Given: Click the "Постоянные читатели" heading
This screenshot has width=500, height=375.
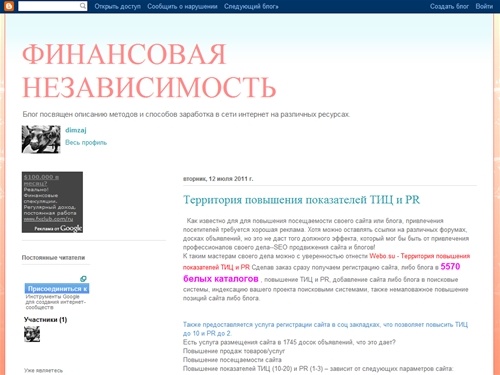Looking at the screenshot, I should coord(53,258).
